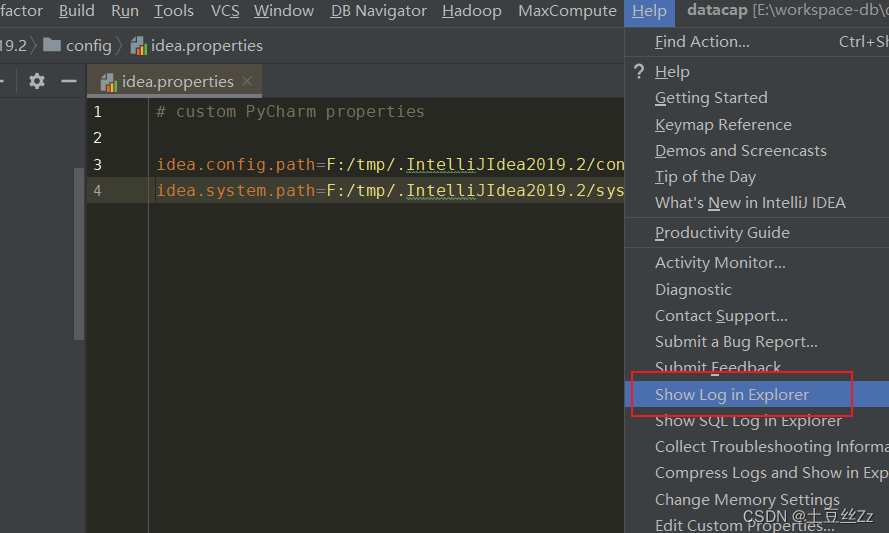The image size is (889, 533).
Task: Open Demos and Screencasts
Action: click(757, 150)
